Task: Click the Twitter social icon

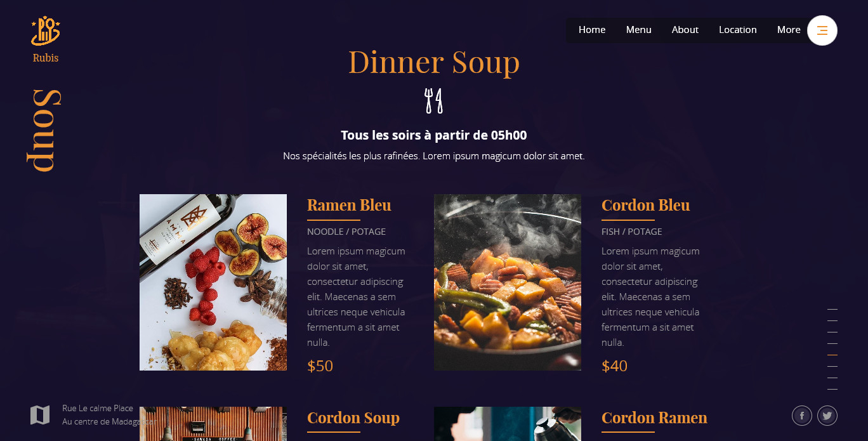Action: coord(827,416)
